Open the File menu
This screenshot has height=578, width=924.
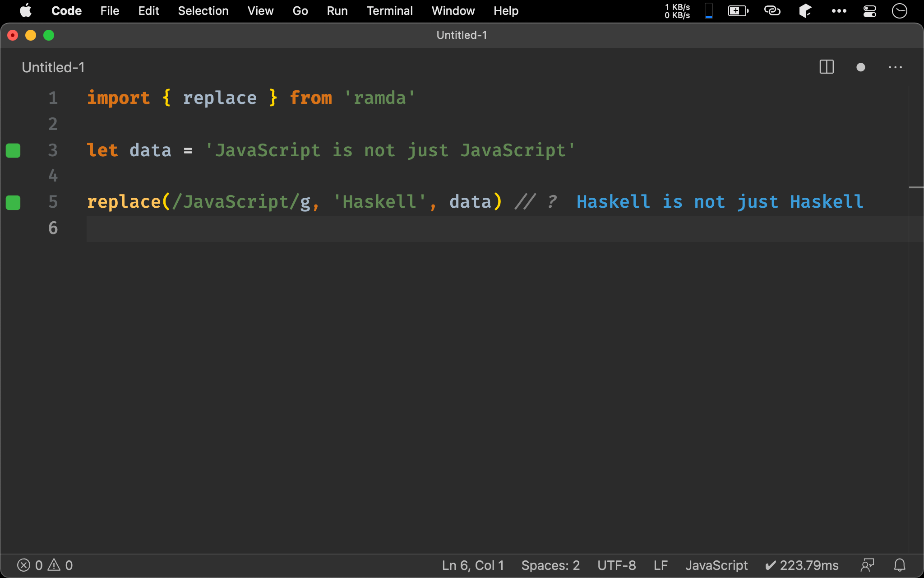pos(110,11)
